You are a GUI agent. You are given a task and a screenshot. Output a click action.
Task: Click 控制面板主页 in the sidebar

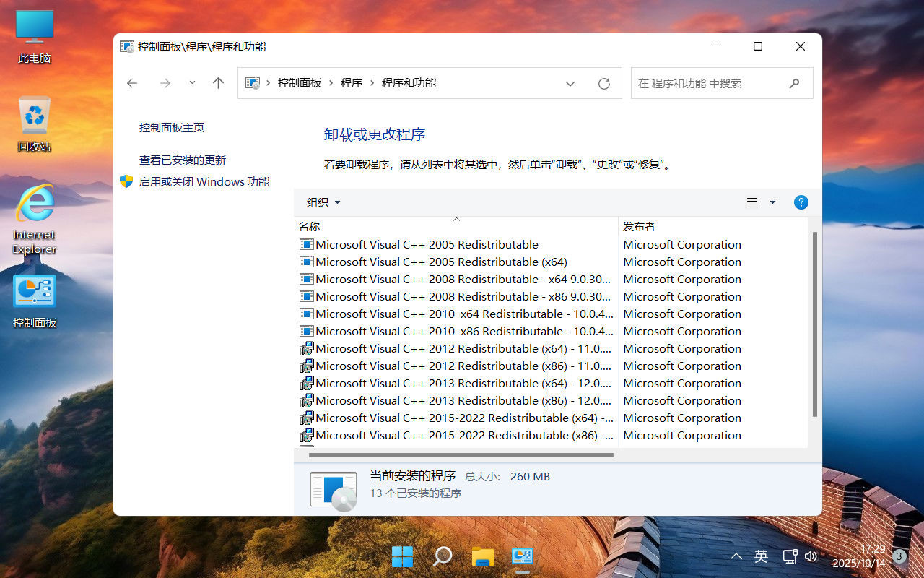click(x=171, y=127)
